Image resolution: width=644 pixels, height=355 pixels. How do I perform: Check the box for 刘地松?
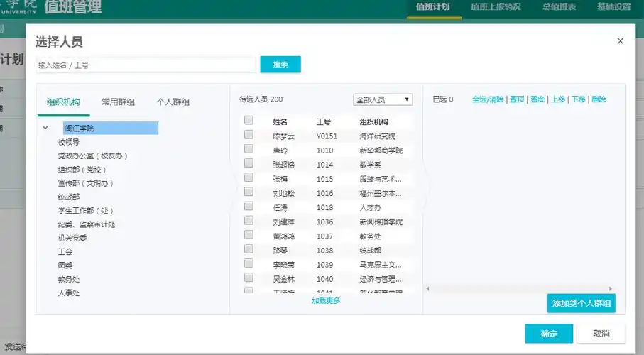[x=249, y=192]
